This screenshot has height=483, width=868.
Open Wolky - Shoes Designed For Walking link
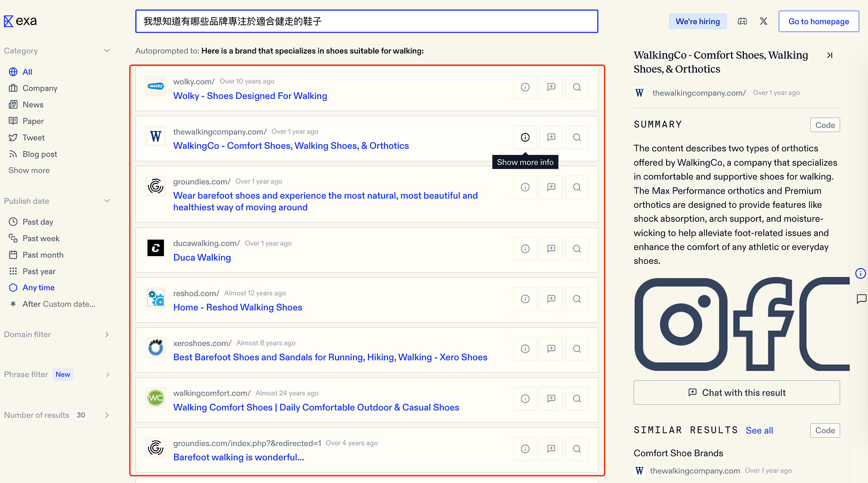[x=250, y=96]
